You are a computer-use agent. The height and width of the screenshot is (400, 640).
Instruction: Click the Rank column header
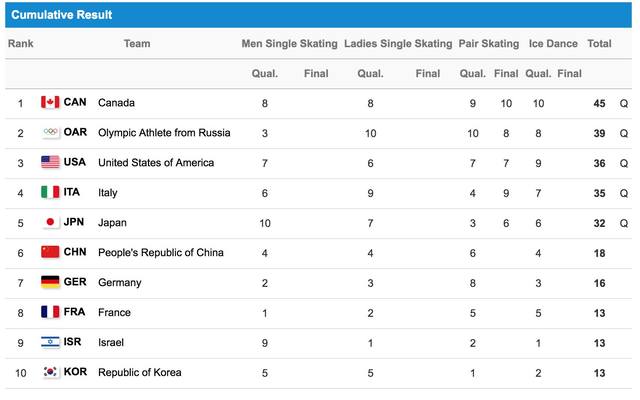click(20, 43)
